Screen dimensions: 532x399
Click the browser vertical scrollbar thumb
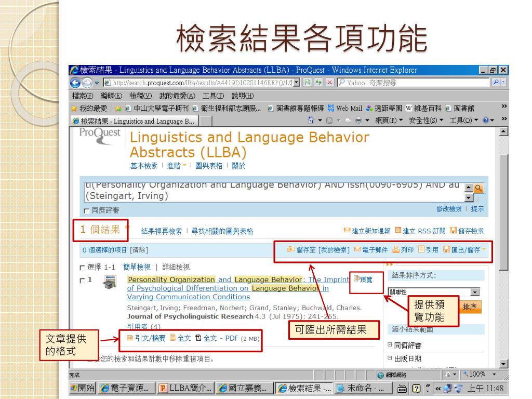504,212
